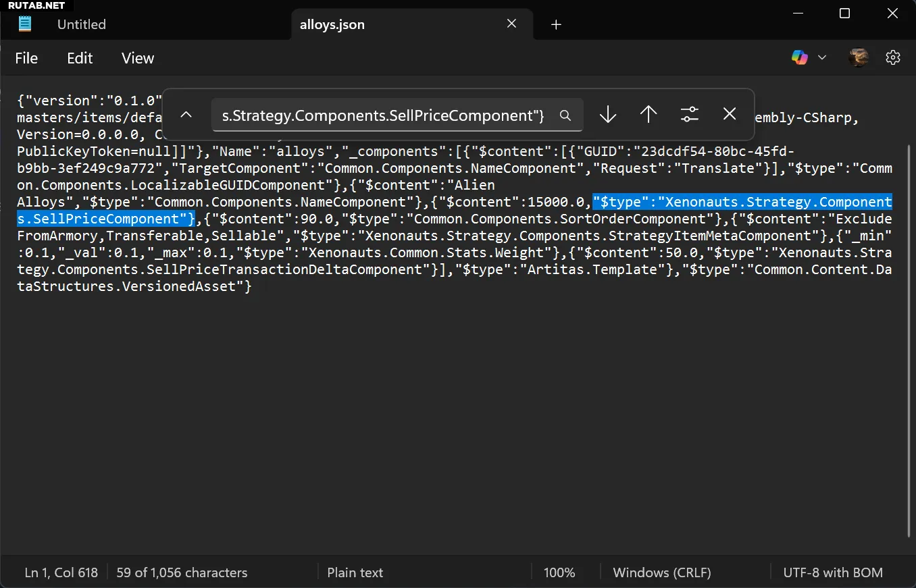Add a new tab with plus button
Image resolution: width=916 pixels, height=588 pixels.
pyautogui.click(x=556, y=25)
